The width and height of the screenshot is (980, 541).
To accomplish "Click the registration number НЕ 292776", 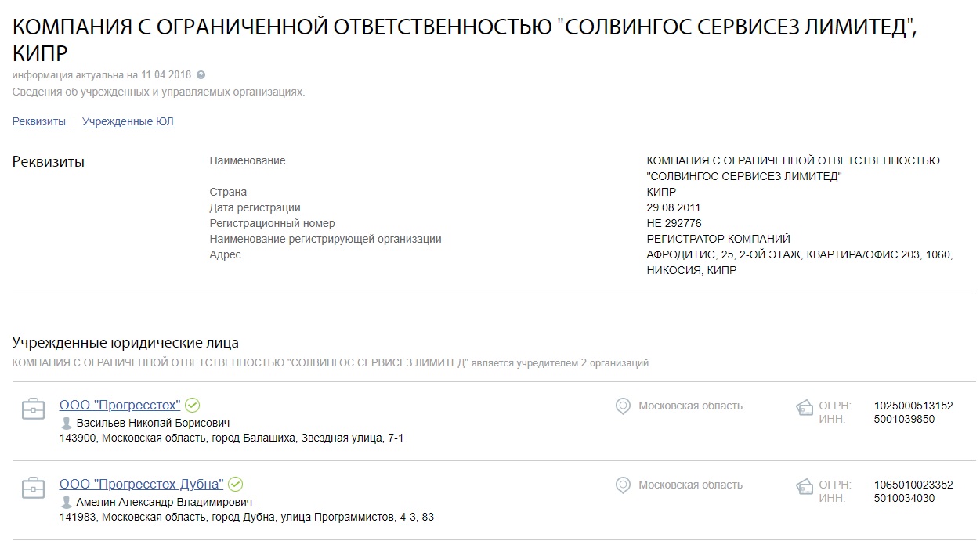I will pos(674,223).
